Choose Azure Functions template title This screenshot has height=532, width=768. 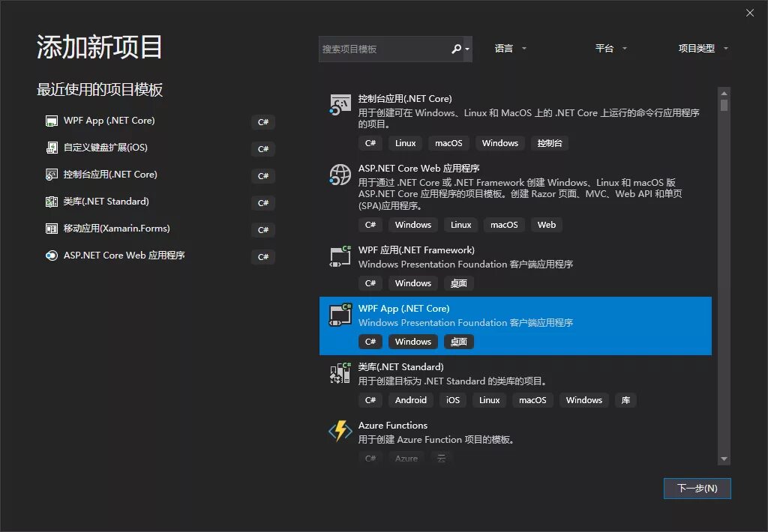point(393,426)
